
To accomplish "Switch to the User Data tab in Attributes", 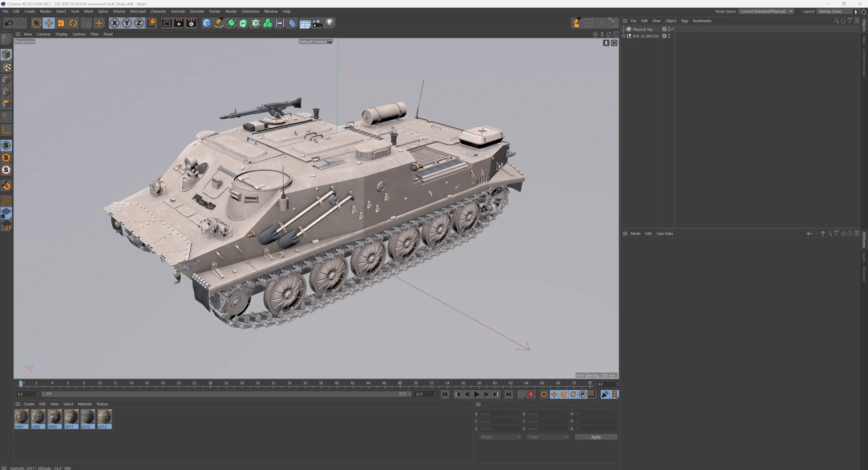I will click(x=664, y=233).
